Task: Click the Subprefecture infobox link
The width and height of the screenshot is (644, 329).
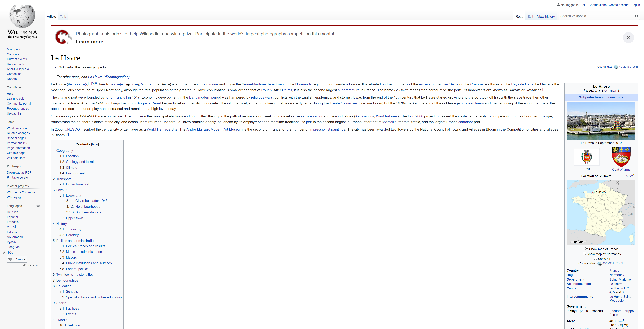Action: click(590, 97)
